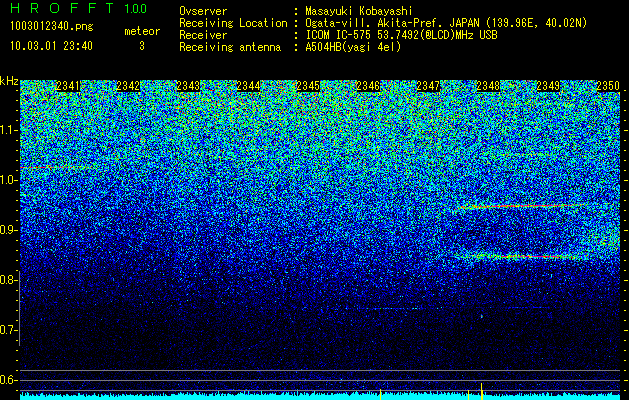
Task: Click the date stamp 10.03.01 23:40
Action: click(x=51, y=46)
